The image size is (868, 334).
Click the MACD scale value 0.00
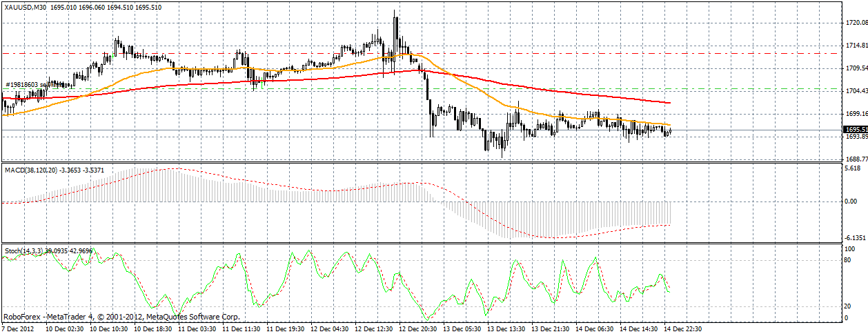click(851, 202)
